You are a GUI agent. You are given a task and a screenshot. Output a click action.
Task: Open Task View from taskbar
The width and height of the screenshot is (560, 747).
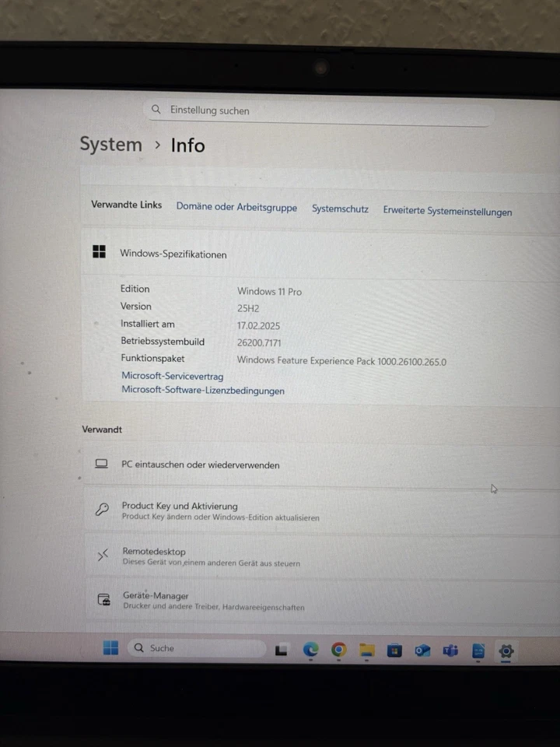coord(281,649)
